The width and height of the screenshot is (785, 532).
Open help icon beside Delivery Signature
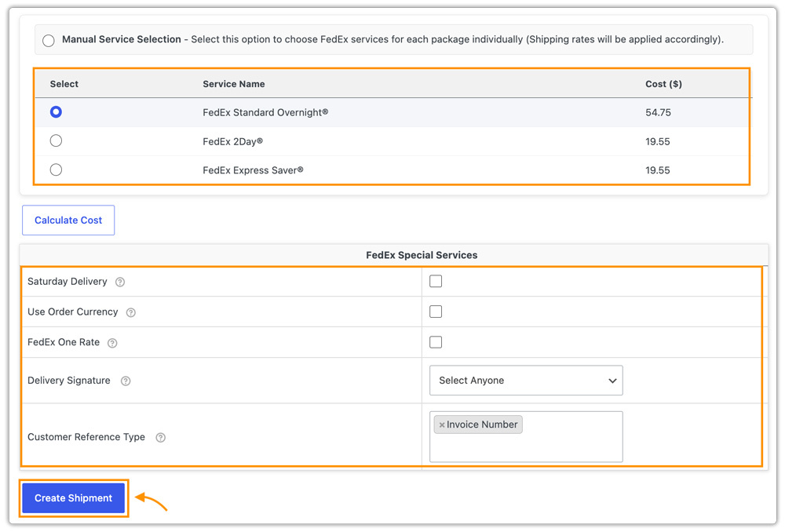pos(126,381)
